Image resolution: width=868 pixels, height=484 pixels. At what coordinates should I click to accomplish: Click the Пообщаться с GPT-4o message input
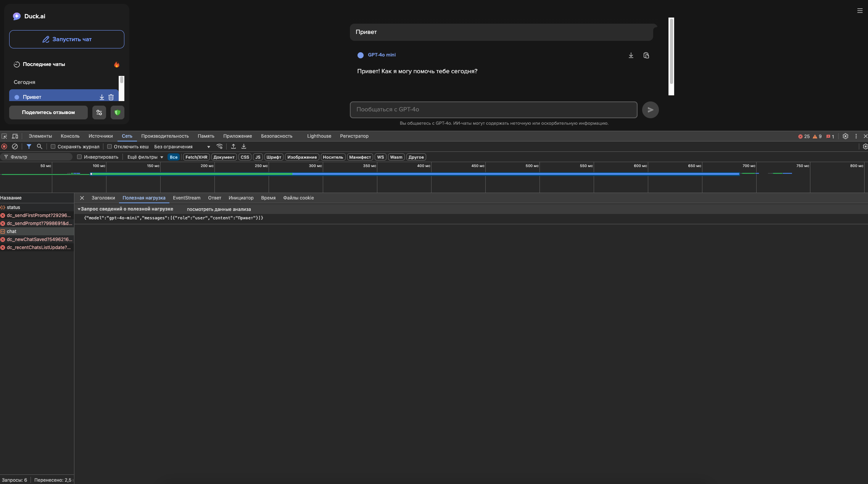click(494, 110)
